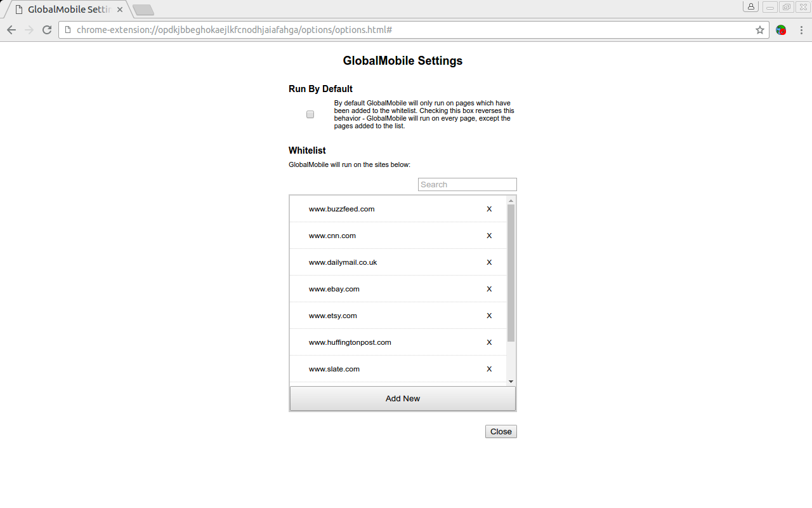Reload the options page
This screenshot has height=508, width=812.
[47, 30]
